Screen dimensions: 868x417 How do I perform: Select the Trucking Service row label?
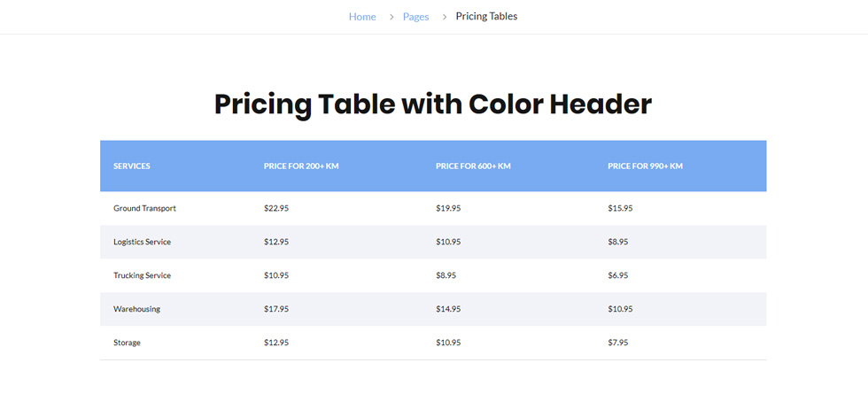pyautogui.click(x=143, y=275)
